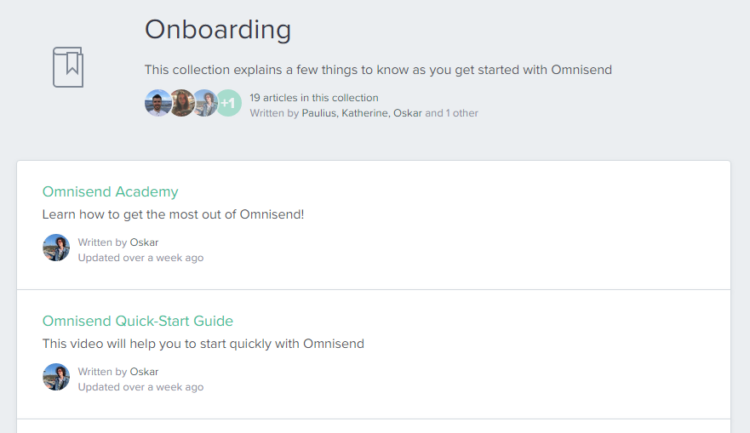Open the Omnisend Academy article
This screenshot has height=433, width=750.
pyautogui.click(x=110, y=191)
